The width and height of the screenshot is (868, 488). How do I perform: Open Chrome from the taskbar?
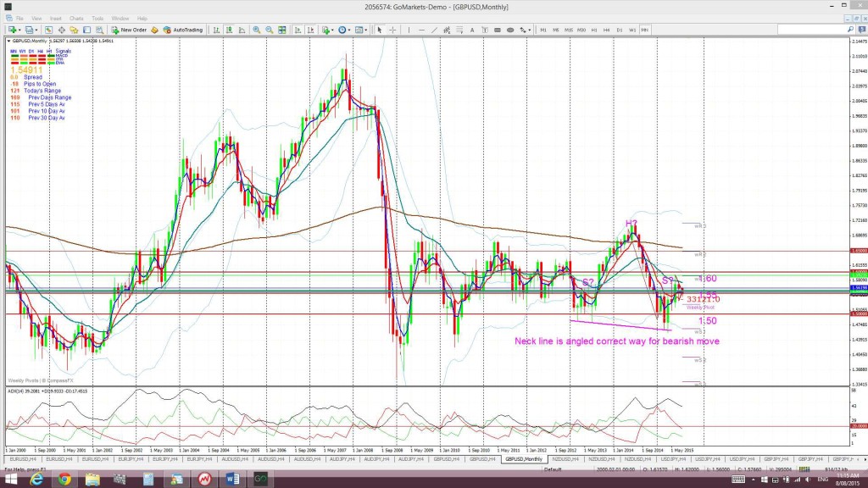(x=64, y=480)
